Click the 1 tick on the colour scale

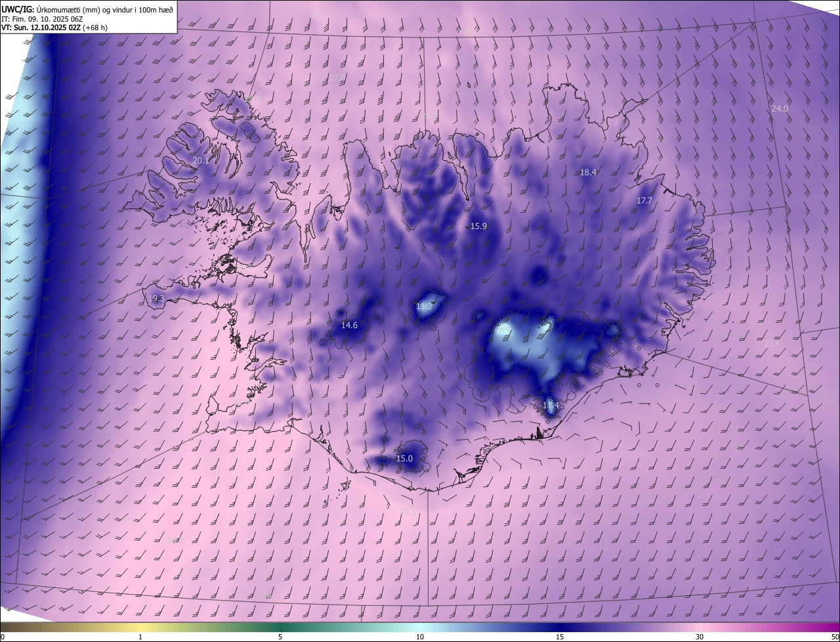point(140,637)
